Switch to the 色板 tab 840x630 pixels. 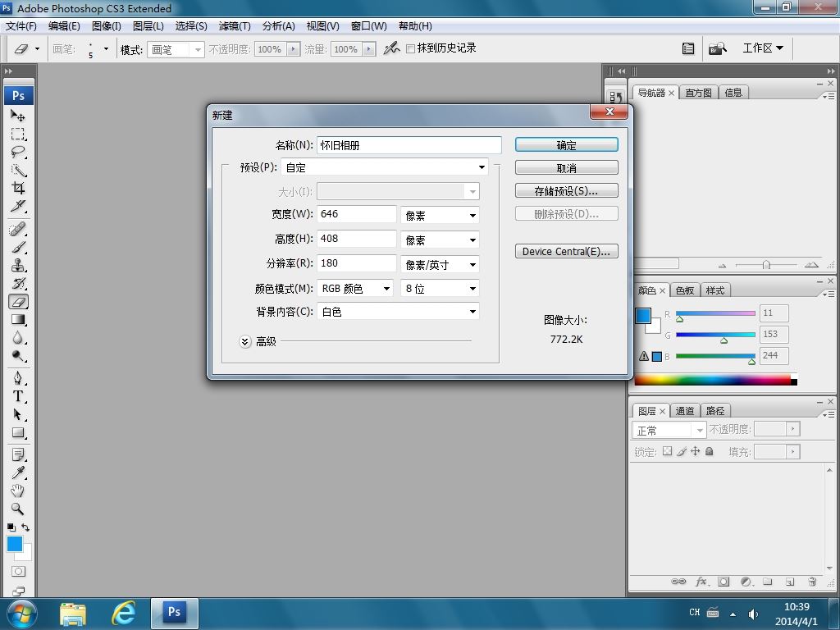[x=684, y=290]
